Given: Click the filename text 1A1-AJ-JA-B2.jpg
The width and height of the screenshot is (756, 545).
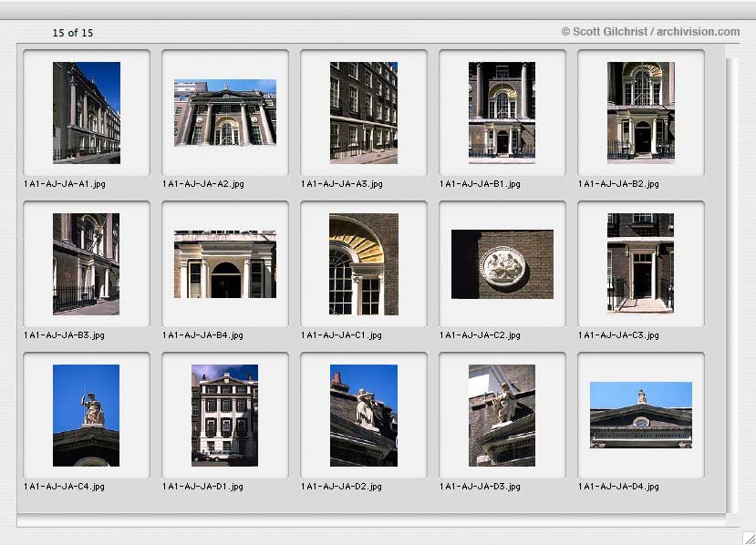Looking at the screenshot, I should coord(618,183).
